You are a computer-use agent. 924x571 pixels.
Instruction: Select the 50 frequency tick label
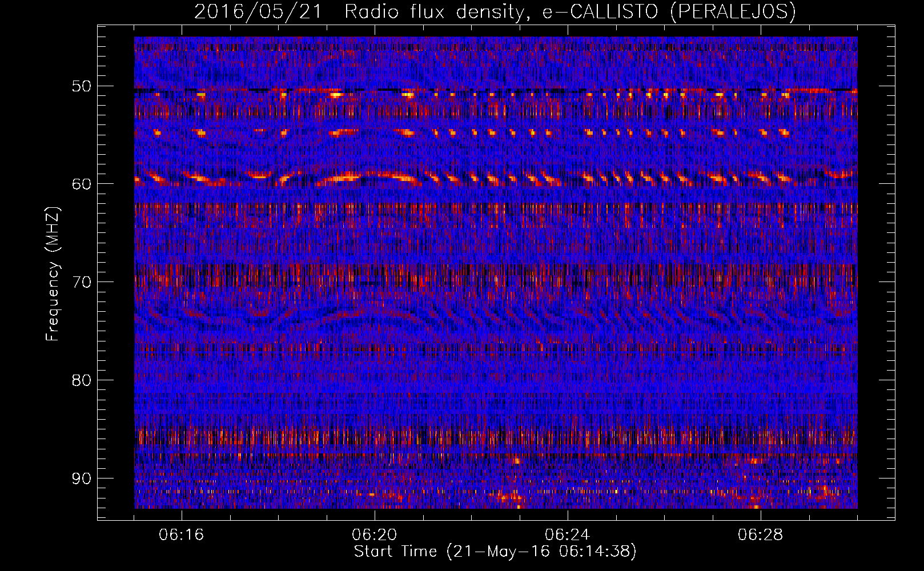[81, 86]
